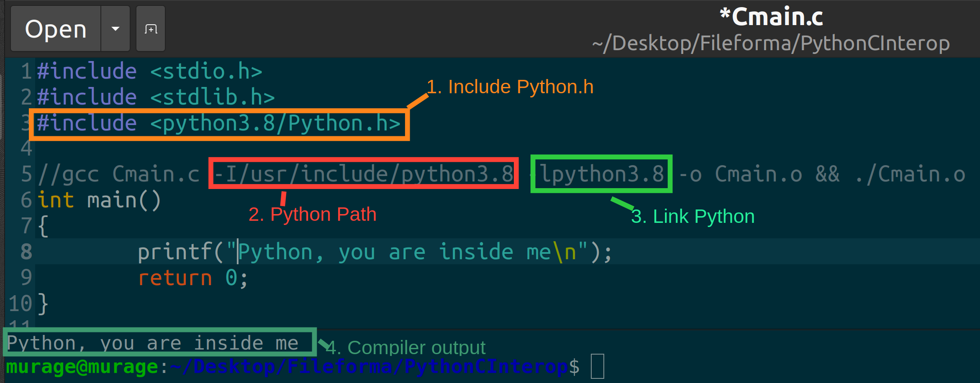Screen dimensions: 980x383
Task: Click the #include <python3.8/Python.h> line
Action: [x=218, y=123]
